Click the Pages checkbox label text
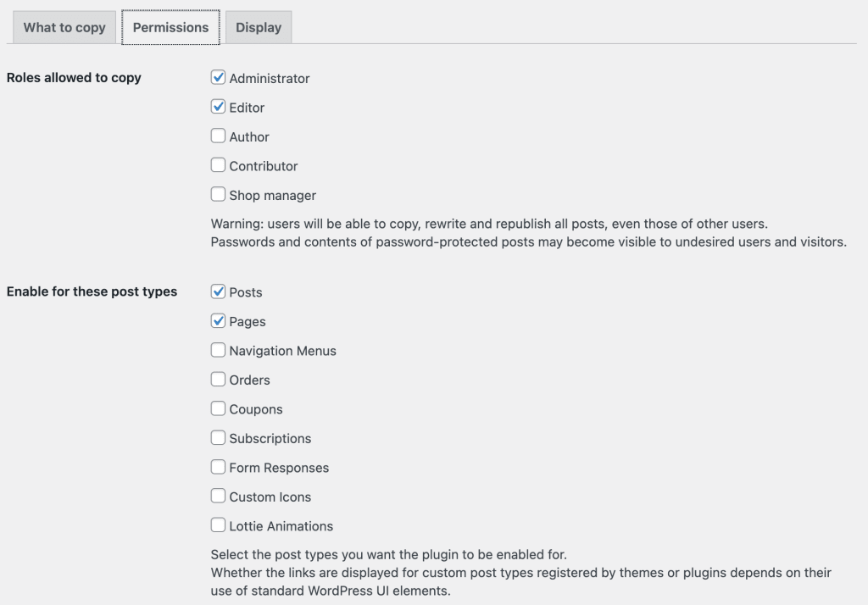Image resolution: width=868 pixels, height=605 pixels. click(x=248, y=321)
